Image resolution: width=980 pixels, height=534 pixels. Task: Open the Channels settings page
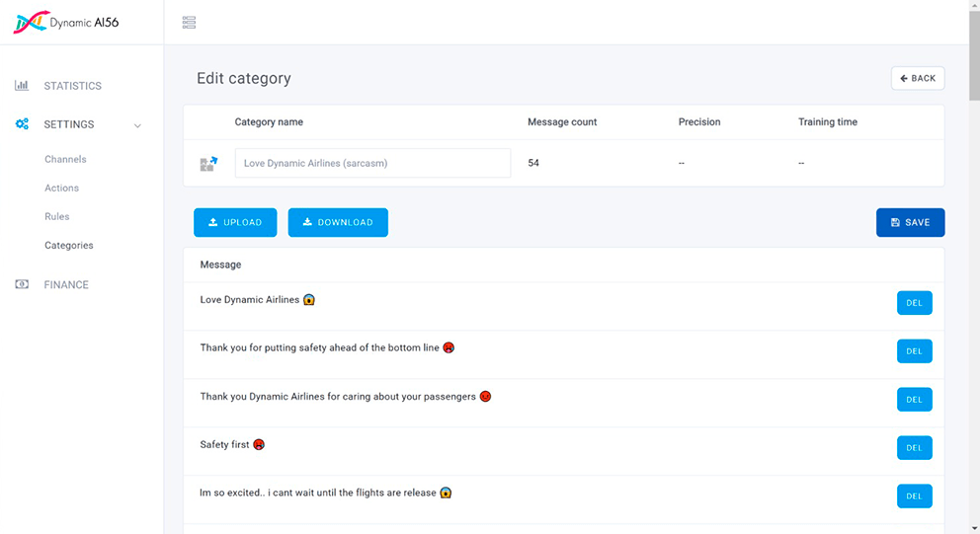(x=65, y=159)
